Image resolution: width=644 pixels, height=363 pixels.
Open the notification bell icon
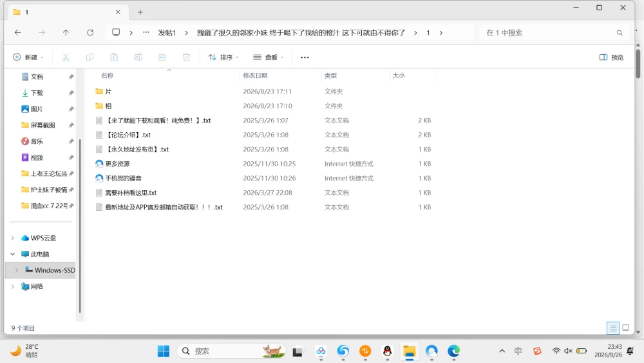(x=630, y=351)
